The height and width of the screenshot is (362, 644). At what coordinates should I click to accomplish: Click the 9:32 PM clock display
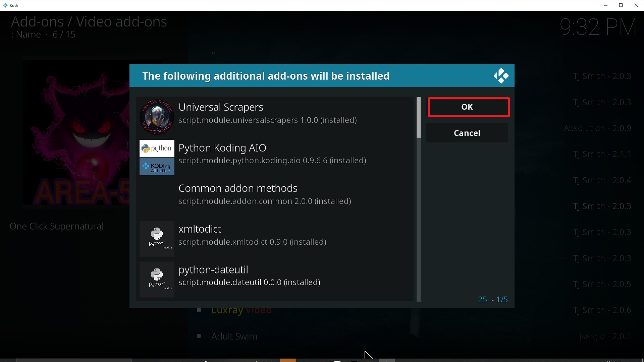(x=598, y=27)
